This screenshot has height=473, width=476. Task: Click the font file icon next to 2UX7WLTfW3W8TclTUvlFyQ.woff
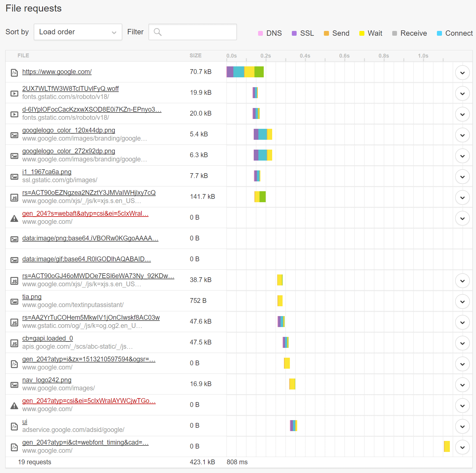[x=14, y=93]
